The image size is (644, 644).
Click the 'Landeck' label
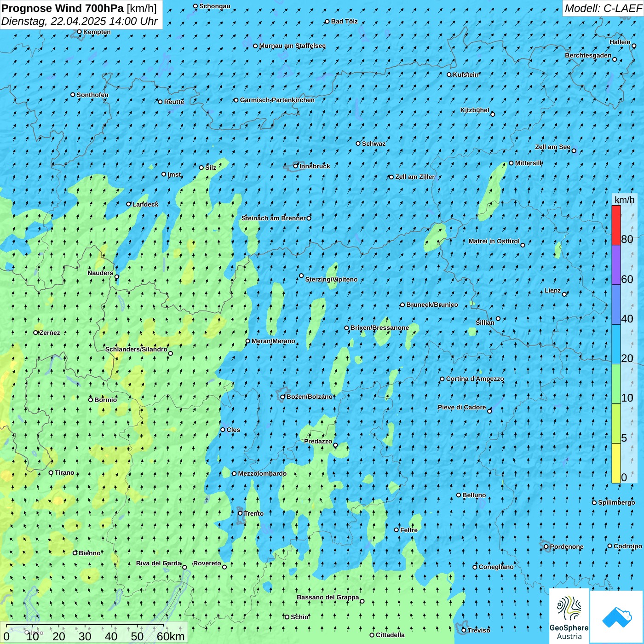tap(145, 204)
